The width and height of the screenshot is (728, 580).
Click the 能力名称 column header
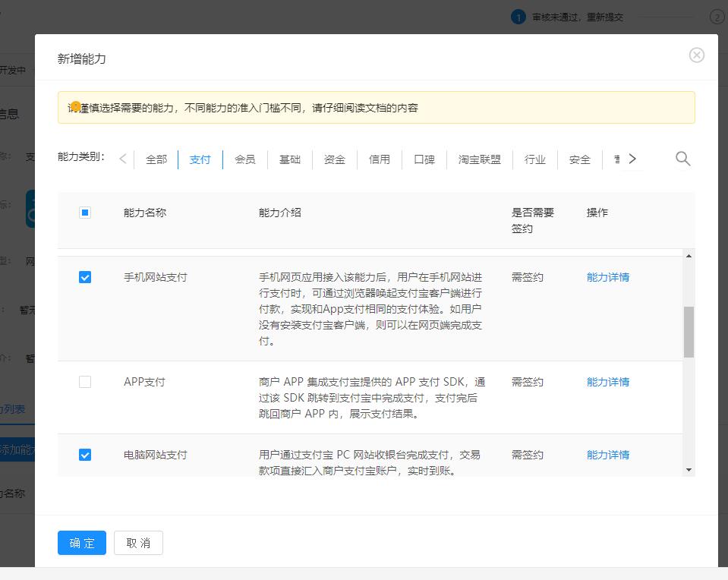[x=145, y=213]
